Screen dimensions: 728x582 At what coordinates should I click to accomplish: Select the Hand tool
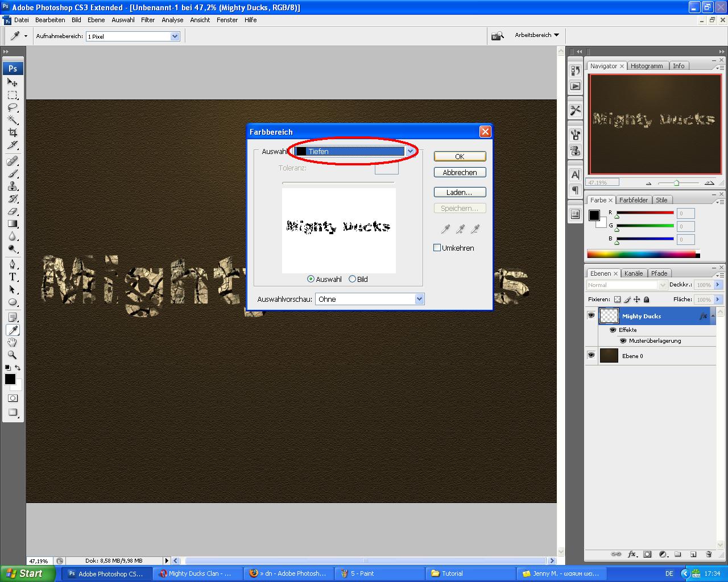tap(12, 342)
